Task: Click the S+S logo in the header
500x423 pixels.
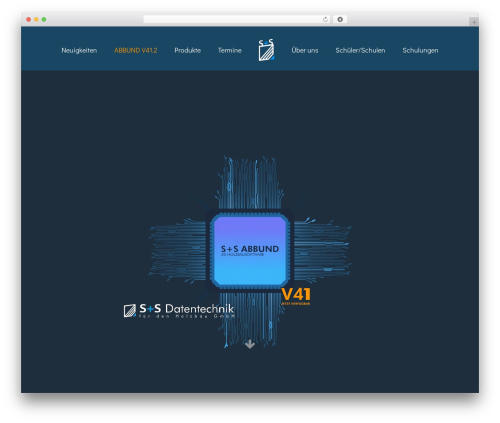Action: pyautogui.click(x=266, y=50)
